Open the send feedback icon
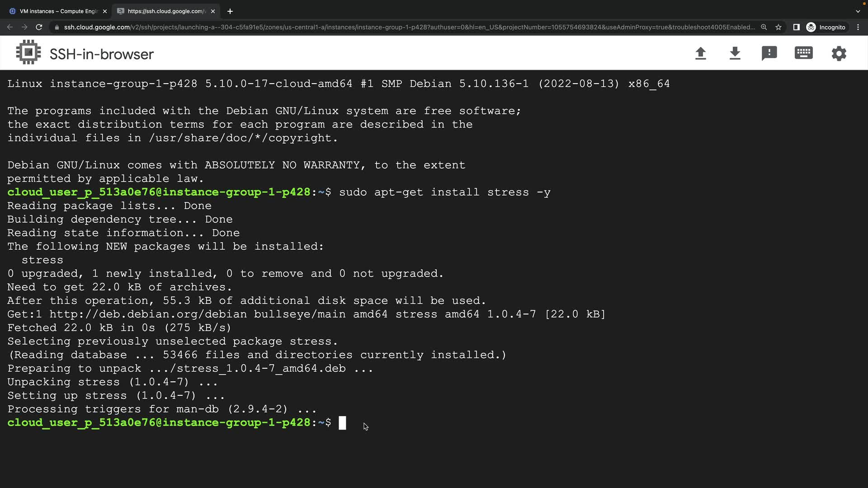This screenshot has height=488, width=868. (769, 53)
